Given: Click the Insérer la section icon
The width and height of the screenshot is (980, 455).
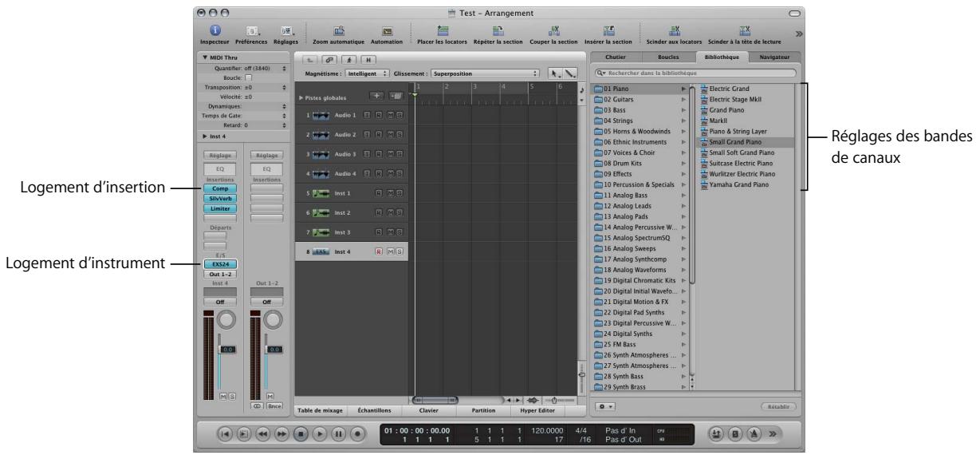Looking at the screenshot, I should click(608, 29).
